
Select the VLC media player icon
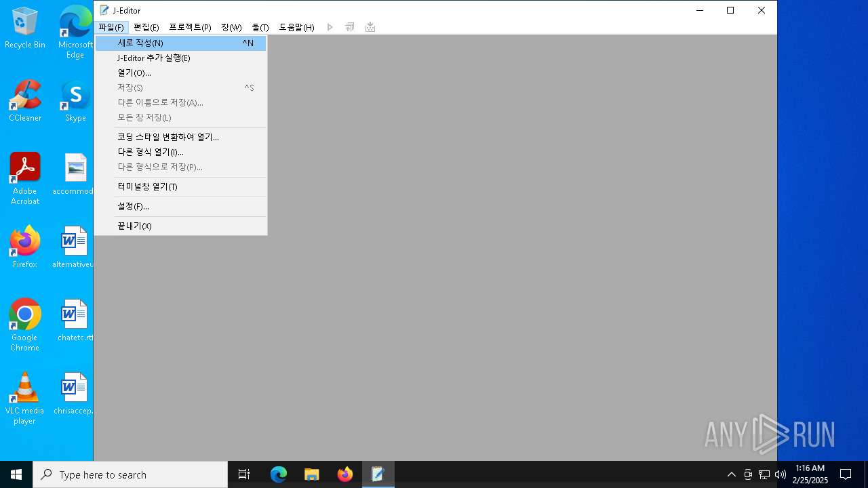[25, 399]
